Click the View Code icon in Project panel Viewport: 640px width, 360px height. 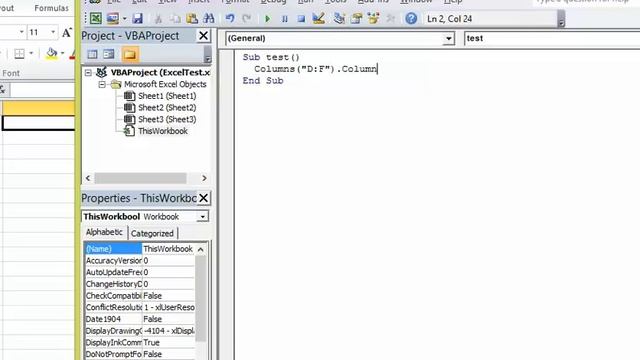[92, 54]
